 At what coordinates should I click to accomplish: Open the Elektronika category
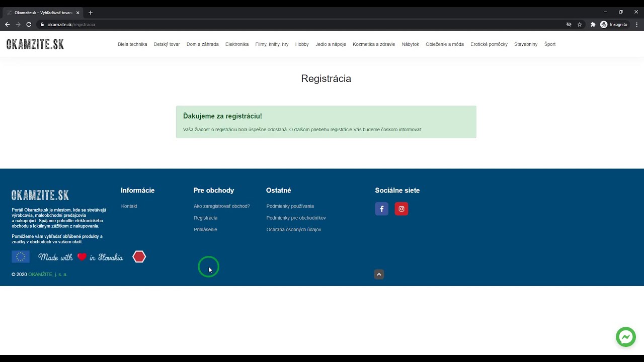pos(237,44)
